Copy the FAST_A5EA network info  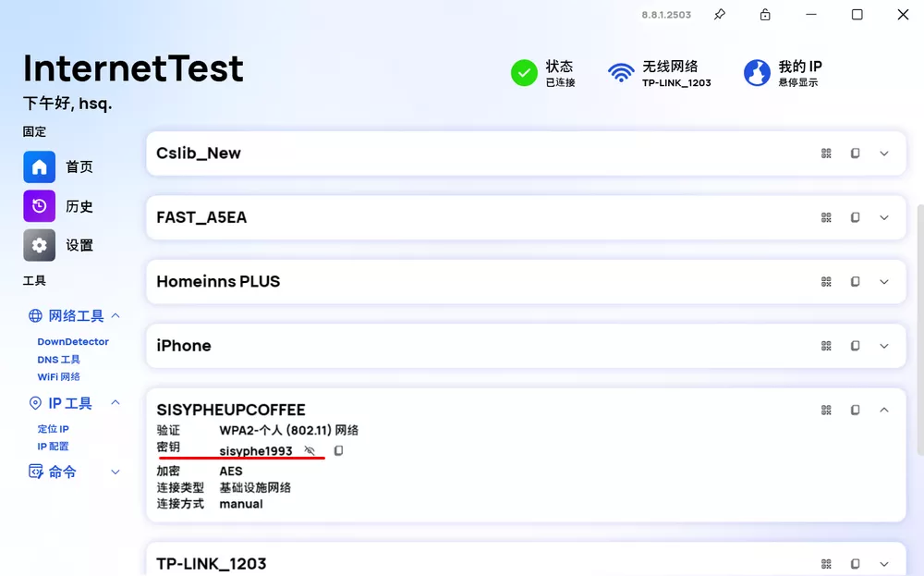click(856, 217)
